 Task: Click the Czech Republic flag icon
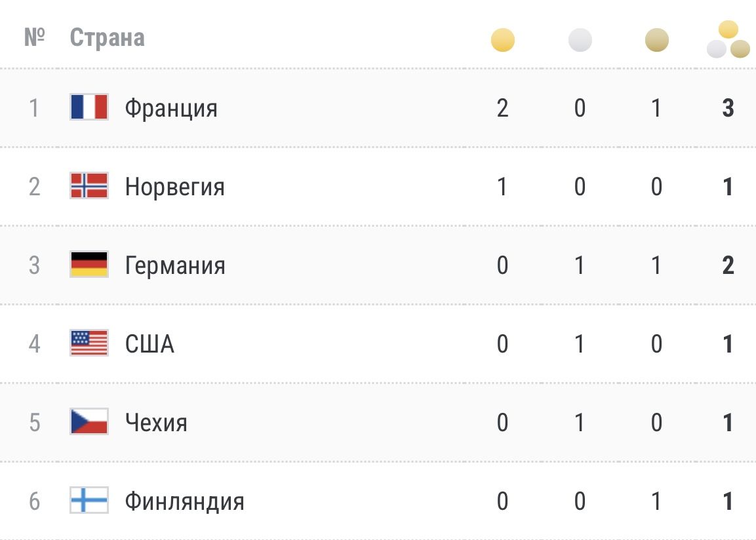(x=89, y=421)
